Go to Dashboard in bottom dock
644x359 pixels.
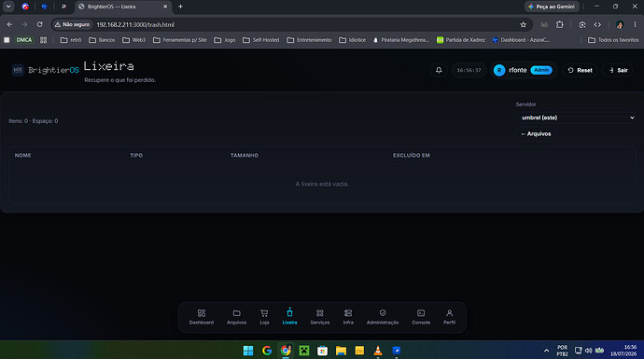pos(202,317)
